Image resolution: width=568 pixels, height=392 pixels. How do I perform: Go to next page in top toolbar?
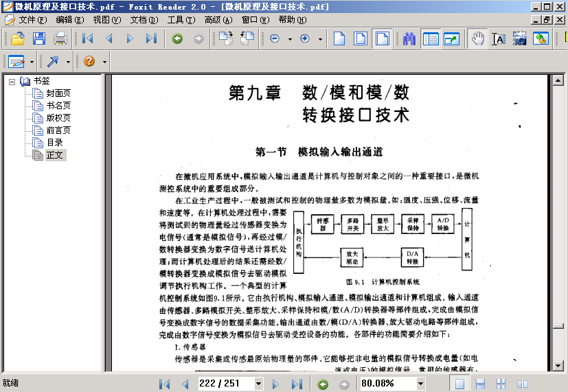point(130,38)
